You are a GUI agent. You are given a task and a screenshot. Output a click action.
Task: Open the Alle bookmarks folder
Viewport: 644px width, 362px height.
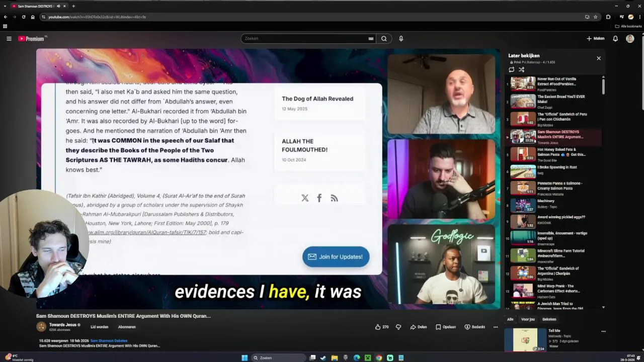click(628, 26)
